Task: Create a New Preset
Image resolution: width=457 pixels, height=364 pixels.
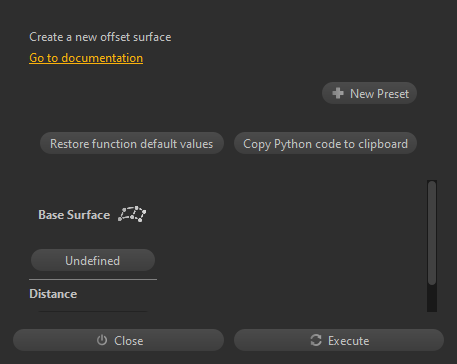Action: [369, 93]
